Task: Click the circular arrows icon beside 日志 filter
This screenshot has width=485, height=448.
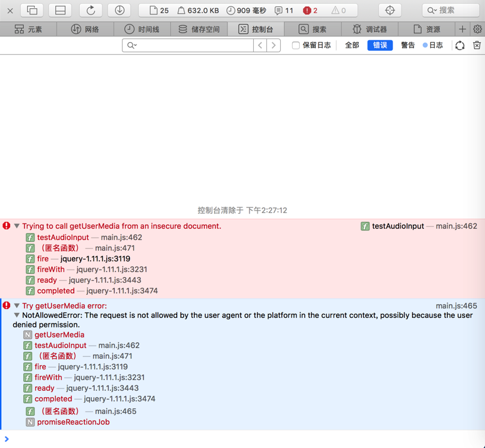Action: pyautogui.click(x=460, y=45)
